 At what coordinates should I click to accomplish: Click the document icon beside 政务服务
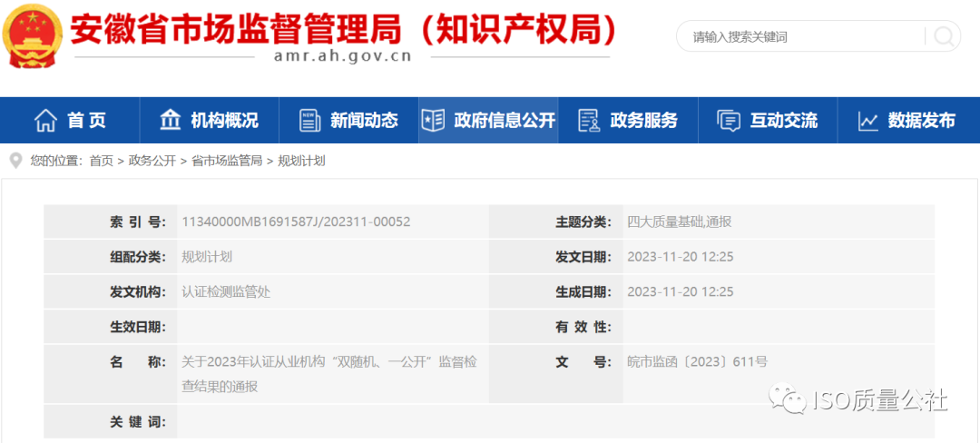click(x=588, y=120)
